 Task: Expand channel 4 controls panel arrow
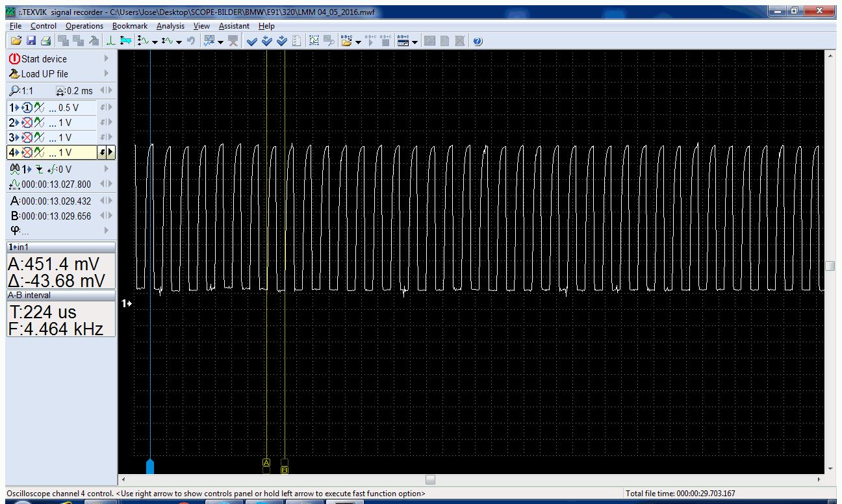110,152
